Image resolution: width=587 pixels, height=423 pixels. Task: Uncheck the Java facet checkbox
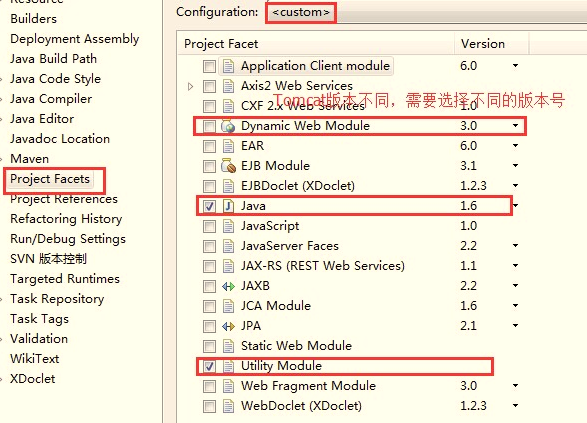pos(209,206)
